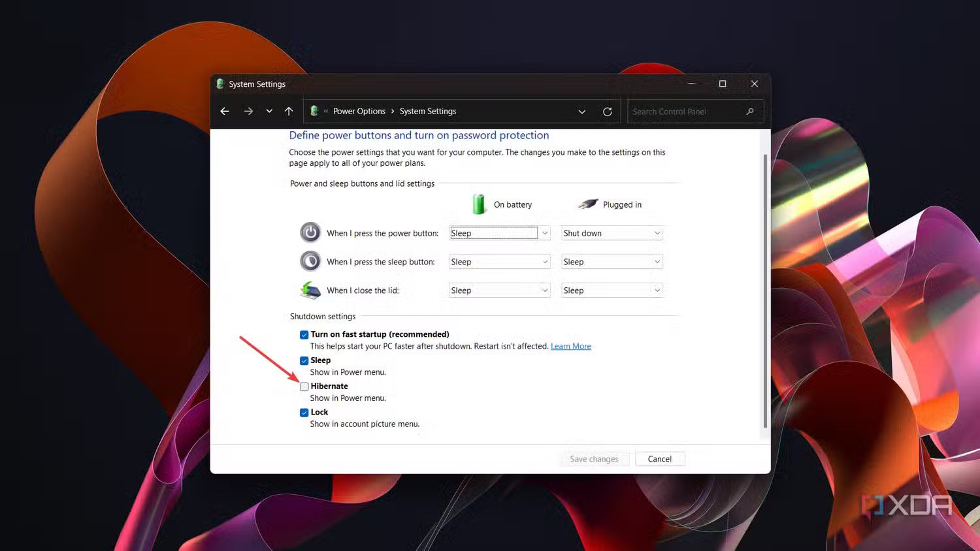Image resolution: width=980 pixels, height=551 pixels.
Task: Click the Cancel button
Action: click(659, 458)
